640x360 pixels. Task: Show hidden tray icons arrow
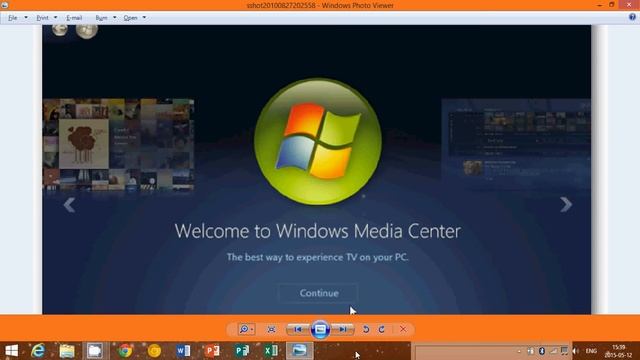point(519,351)
